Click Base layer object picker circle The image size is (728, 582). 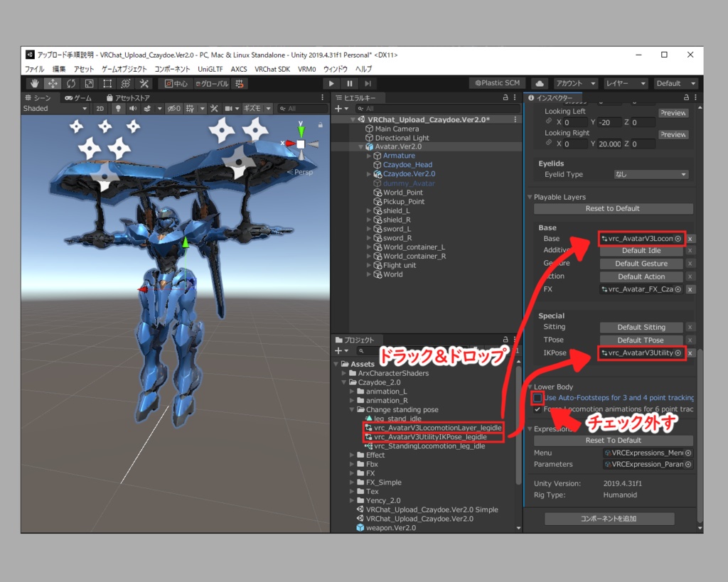click(x=678, y=239)
